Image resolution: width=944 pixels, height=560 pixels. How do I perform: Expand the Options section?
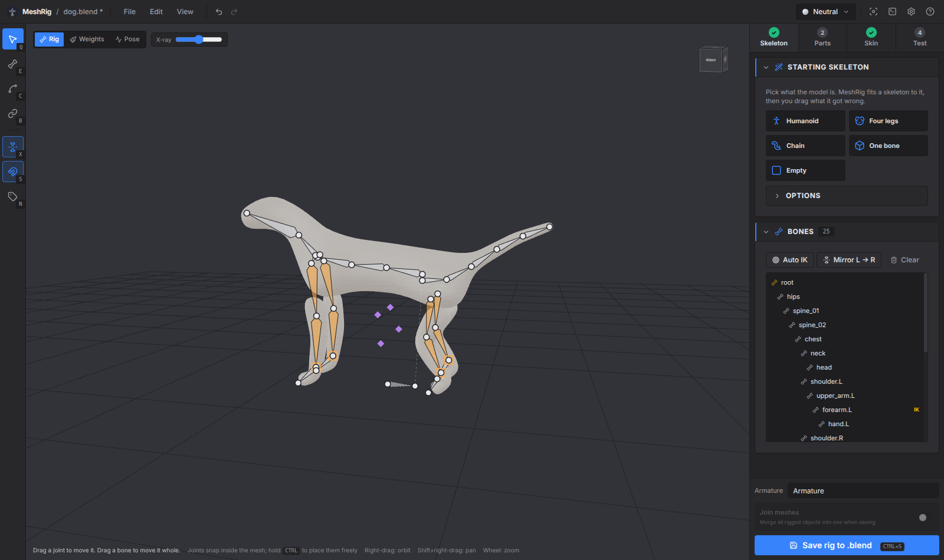(x=847, y=196)
